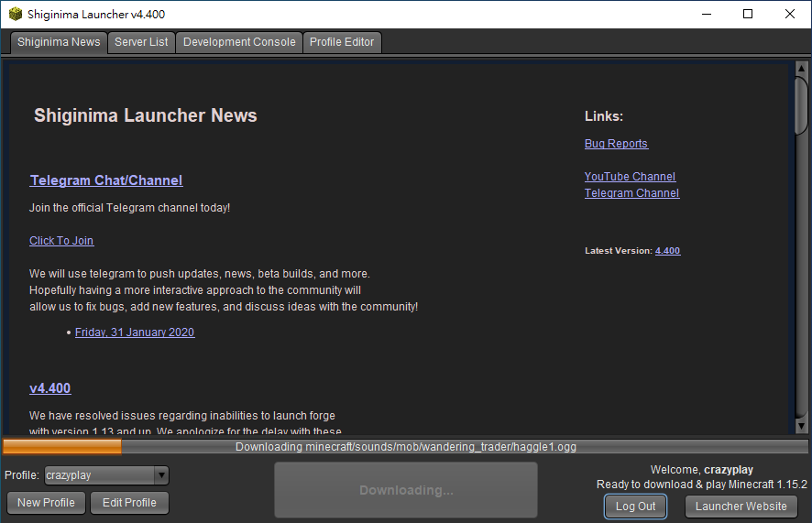The image size is (812, 523).
Task: Open the Server List tab
Action: click(x=141, y=42)
